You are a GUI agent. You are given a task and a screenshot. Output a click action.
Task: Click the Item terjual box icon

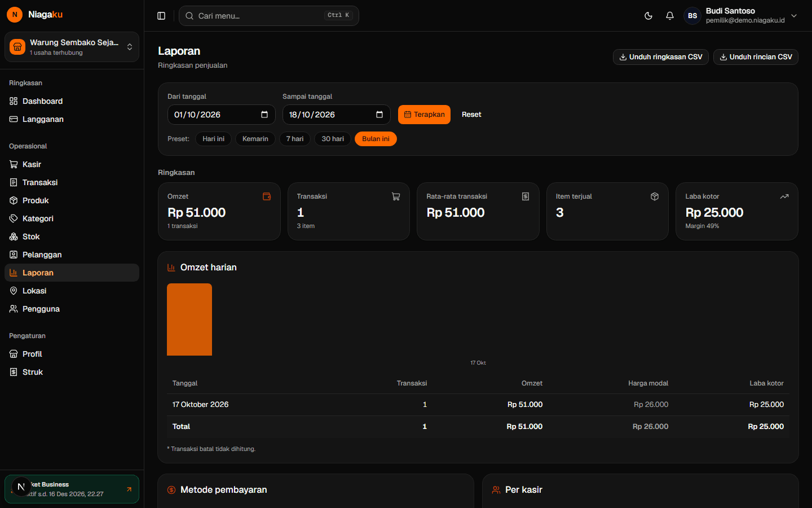tap(655, 196)
